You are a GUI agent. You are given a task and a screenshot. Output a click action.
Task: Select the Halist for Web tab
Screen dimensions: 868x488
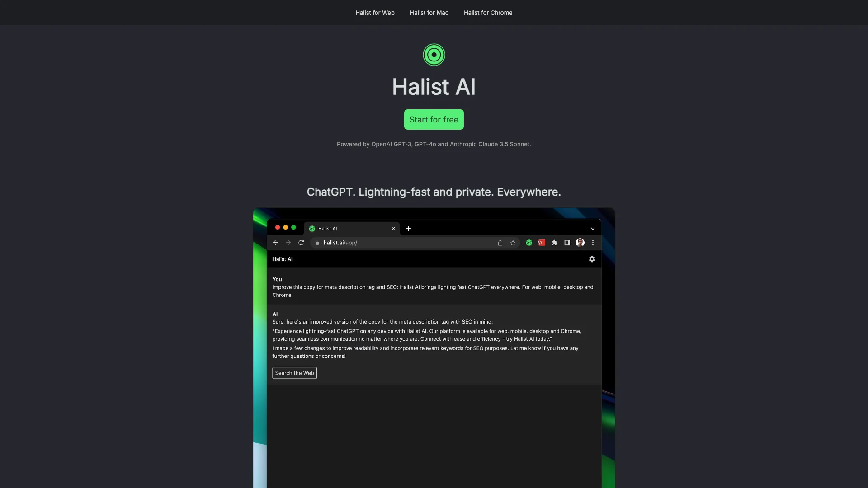click(375, 13)
